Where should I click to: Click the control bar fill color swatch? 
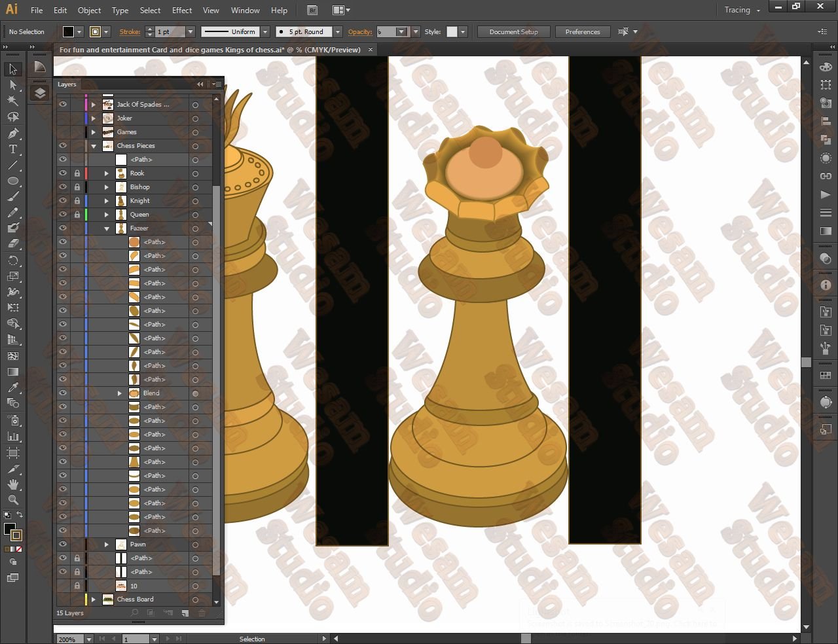tap(68, 31)
